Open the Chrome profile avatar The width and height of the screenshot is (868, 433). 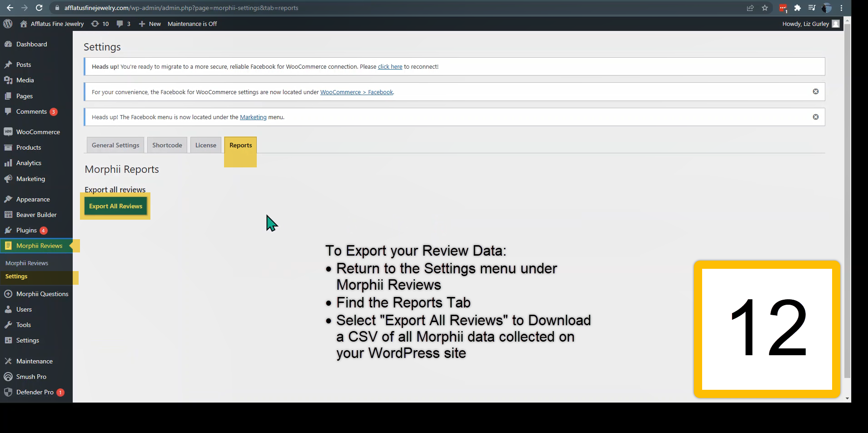pos(827,8)
